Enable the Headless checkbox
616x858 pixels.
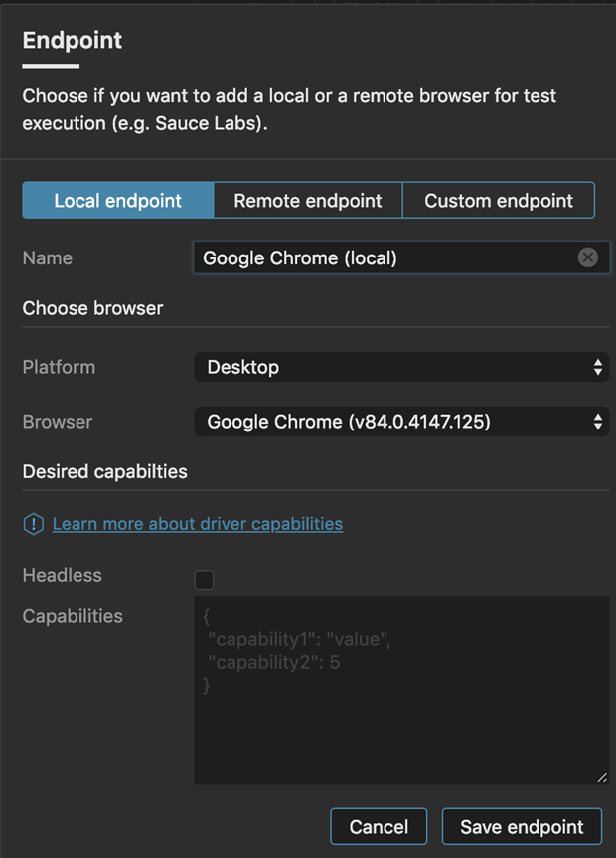pos(204,580)
